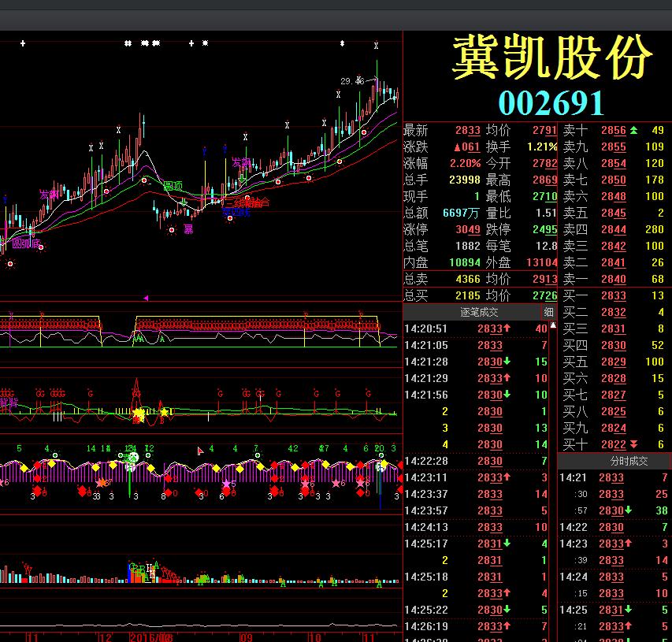
Task: Click the 卖四 volume 280
Action: [655, 230]
